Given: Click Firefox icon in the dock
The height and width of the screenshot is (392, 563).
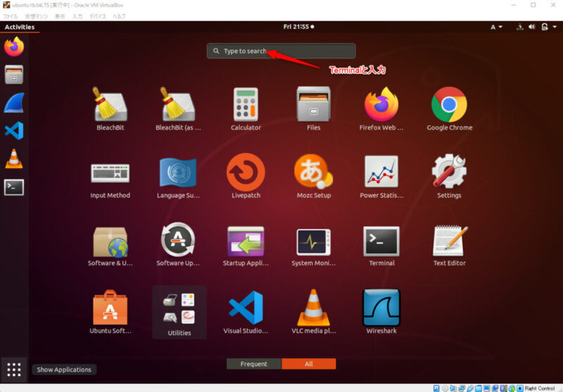Looking at the screenshot, I should tap(14, 46).
